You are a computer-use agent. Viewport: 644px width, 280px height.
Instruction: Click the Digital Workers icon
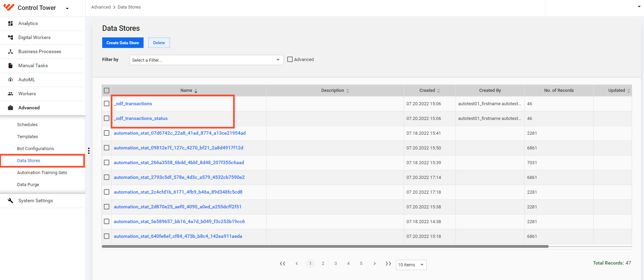[x=11, y=37]
